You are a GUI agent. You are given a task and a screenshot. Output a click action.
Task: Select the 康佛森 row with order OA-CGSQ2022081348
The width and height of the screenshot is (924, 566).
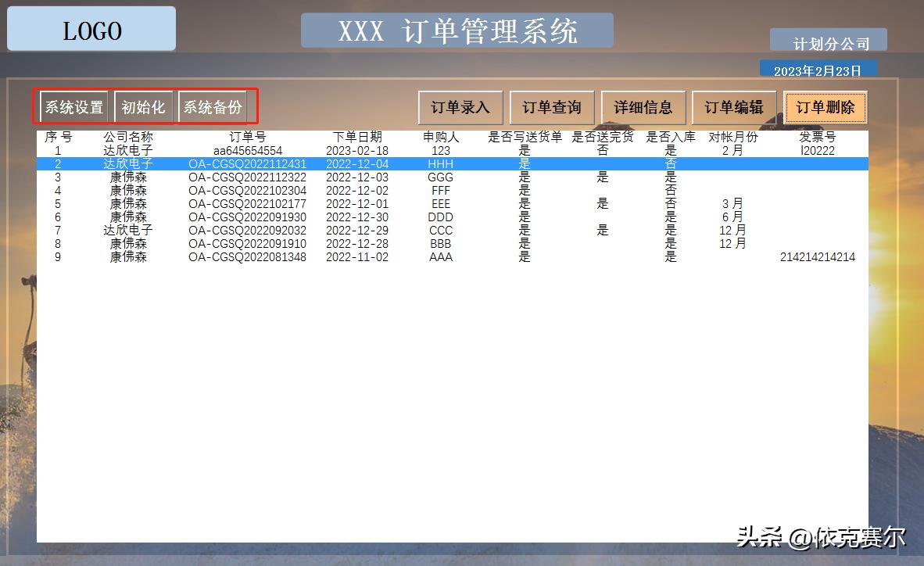tap(251, 256)
